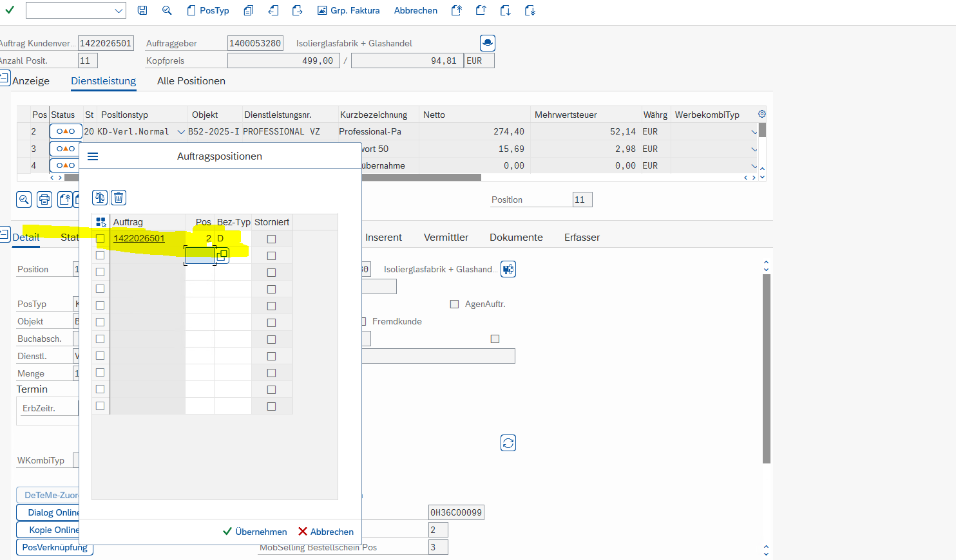Click the table settings gear icon
Screen dimensions: 956x560
762,114
